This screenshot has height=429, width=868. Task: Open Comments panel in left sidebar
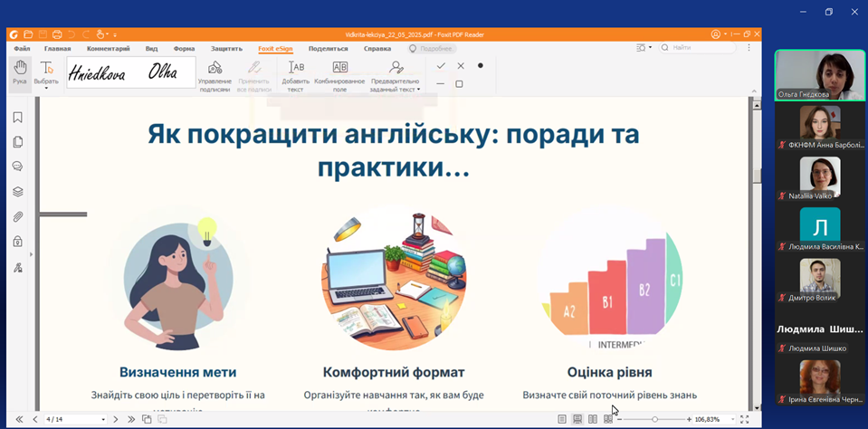pyautogui.click(x=18, y=167)
